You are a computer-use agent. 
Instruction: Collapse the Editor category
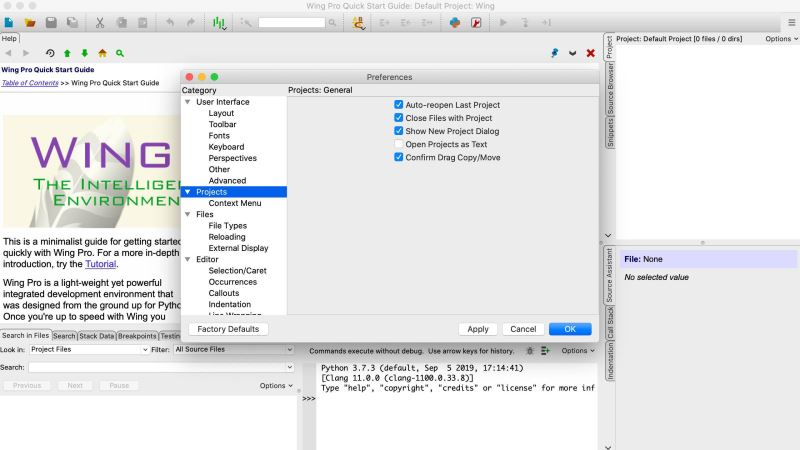[x=188, y=259]
